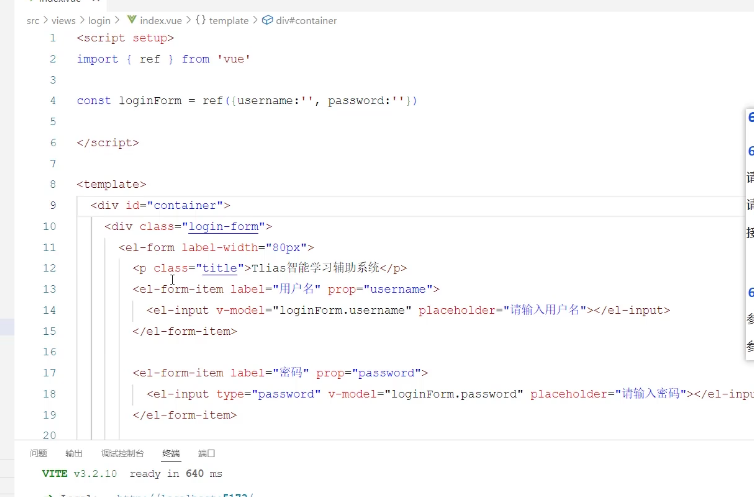Image resolution: width=754 pixels, height=497 pixels.
Task: Click 'Tlias智能学习辅助系统' title text
Action: point(315,268)
